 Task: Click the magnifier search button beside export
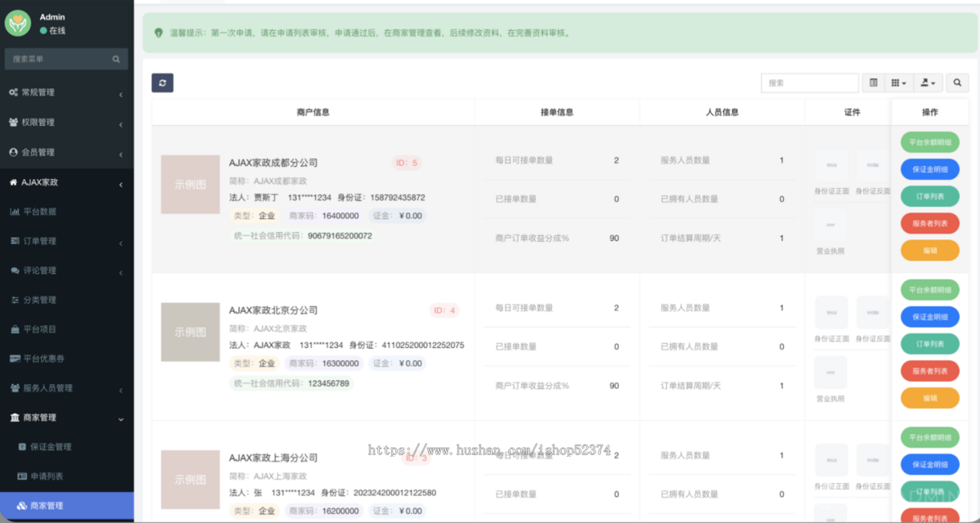coord(957,83)
